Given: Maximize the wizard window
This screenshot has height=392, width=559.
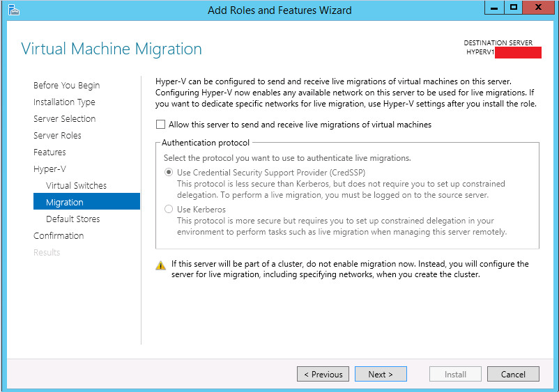Looking at the screenshot, I should click(x=514, y=8).
